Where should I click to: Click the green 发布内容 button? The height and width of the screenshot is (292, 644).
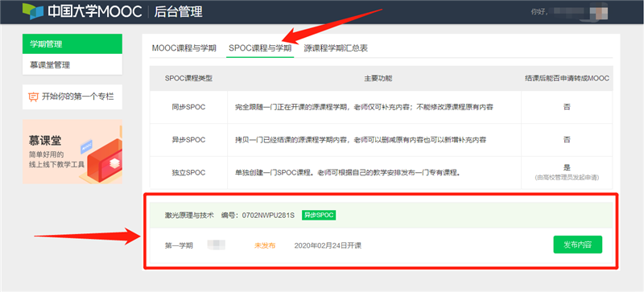point(577,245)
